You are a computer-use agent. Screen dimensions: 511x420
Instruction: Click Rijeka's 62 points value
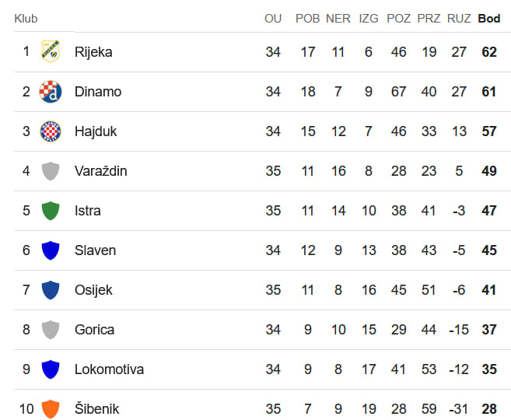489,52
